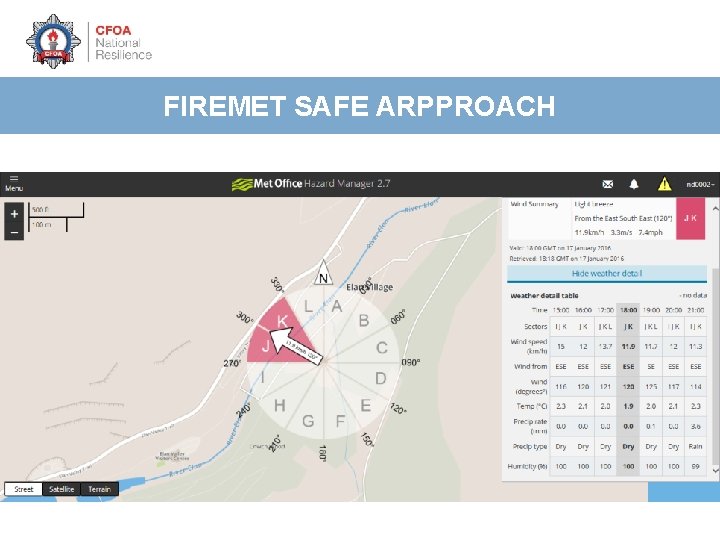This screenshot has height=540, width=720.
Task: Select sector B on the compass
Action: pos(364,321)
